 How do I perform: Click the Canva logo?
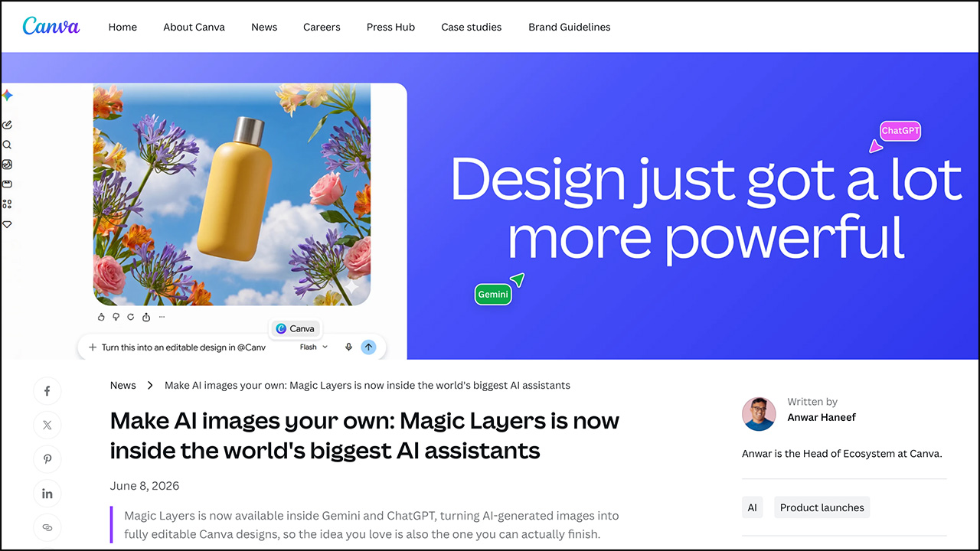(51, 26)
